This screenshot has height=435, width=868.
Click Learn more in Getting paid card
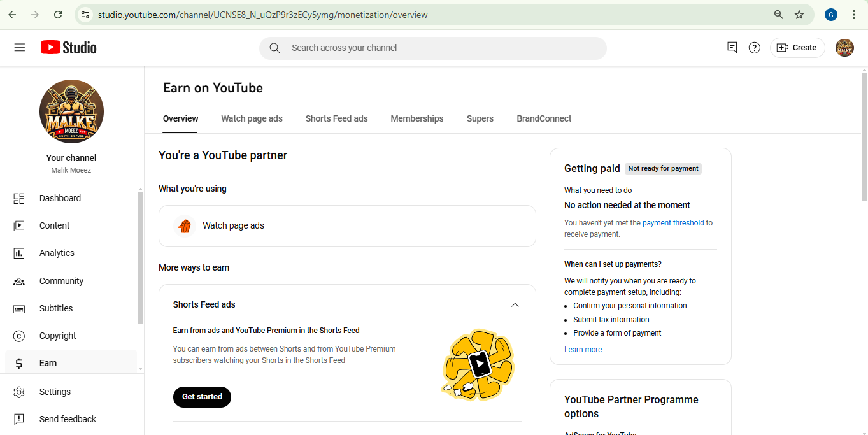583,350
